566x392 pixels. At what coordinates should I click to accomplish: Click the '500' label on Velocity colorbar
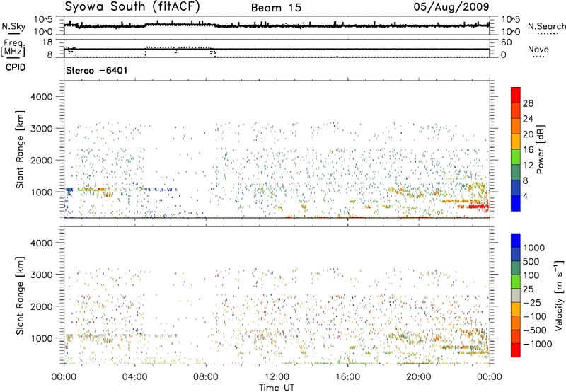(x=531, y=262)
